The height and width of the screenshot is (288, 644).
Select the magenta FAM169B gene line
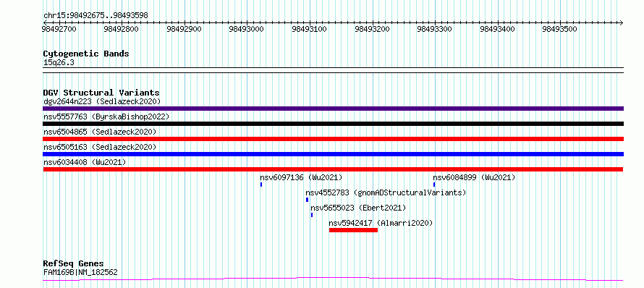pos(333,279)
